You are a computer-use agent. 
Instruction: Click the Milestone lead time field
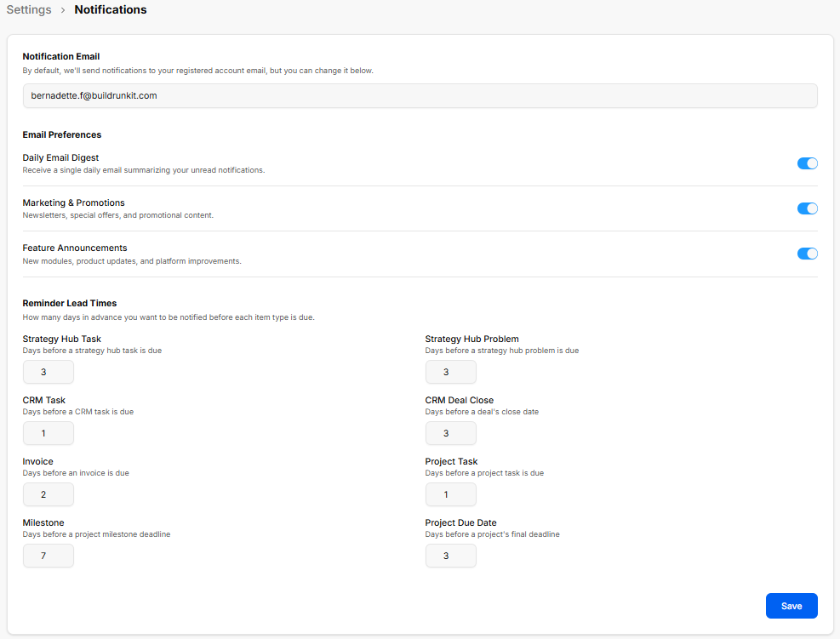49,556
